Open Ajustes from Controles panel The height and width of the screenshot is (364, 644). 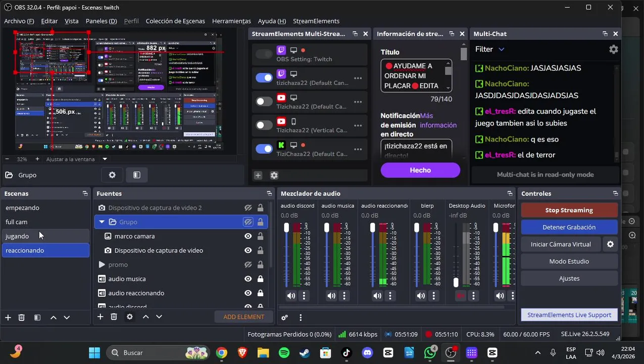tap(569, 279)
